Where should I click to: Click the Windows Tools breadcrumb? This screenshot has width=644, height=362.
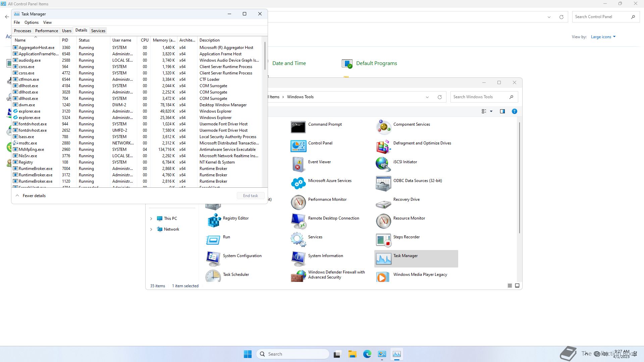(x=300, y=97)
